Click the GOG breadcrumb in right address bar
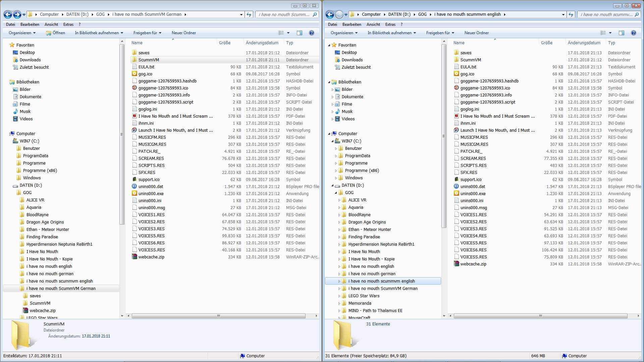 422,14
